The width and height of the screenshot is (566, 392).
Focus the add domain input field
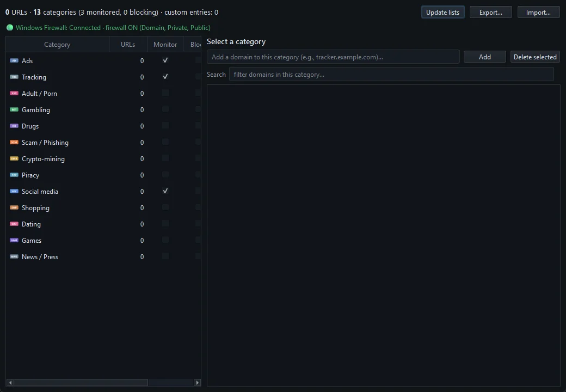tap(333, 57)
